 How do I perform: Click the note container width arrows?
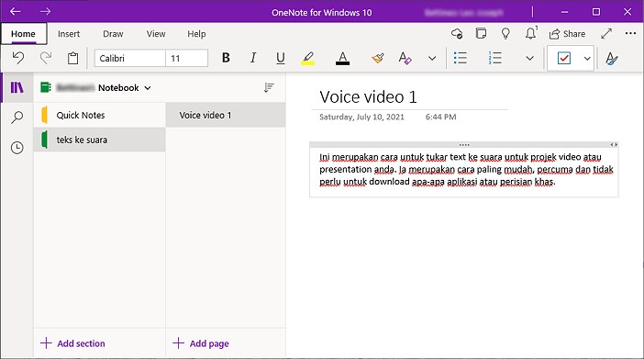pyautogui.click(x=614, y=145)
